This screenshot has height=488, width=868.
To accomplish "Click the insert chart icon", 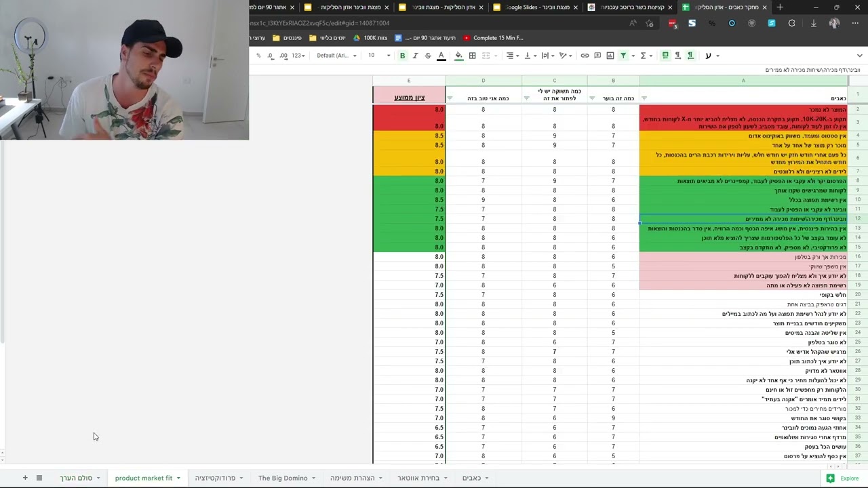I will 610,56.
